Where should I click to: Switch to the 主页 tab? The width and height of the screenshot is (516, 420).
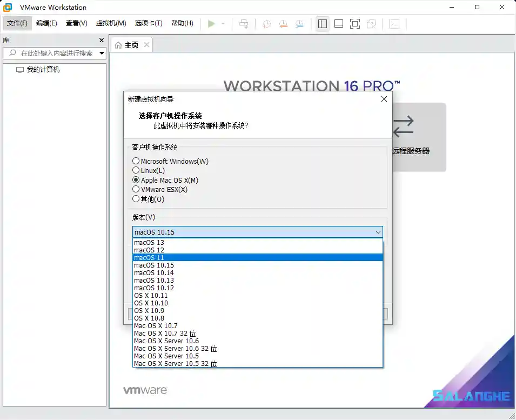(131, 45)
